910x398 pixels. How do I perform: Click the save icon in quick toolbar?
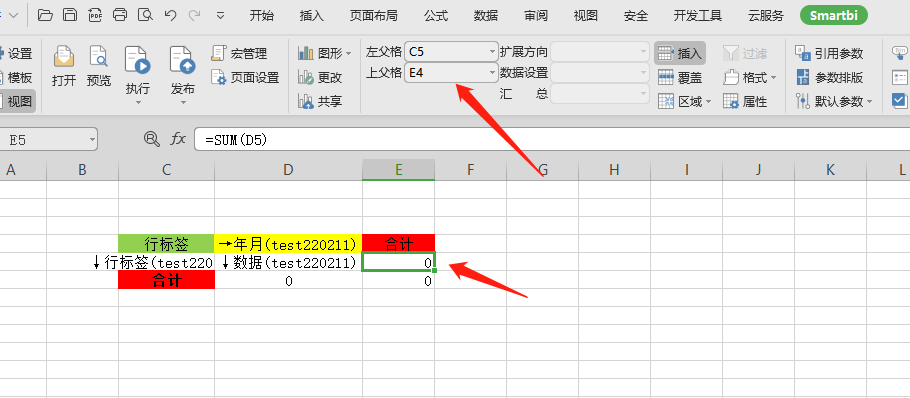[70, 15]
